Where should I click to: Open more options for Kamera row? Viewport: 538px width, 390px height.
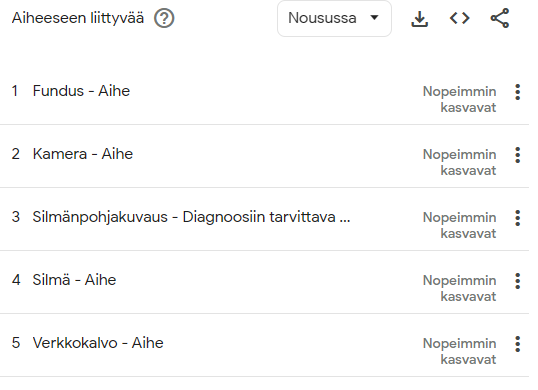(517, 155)
